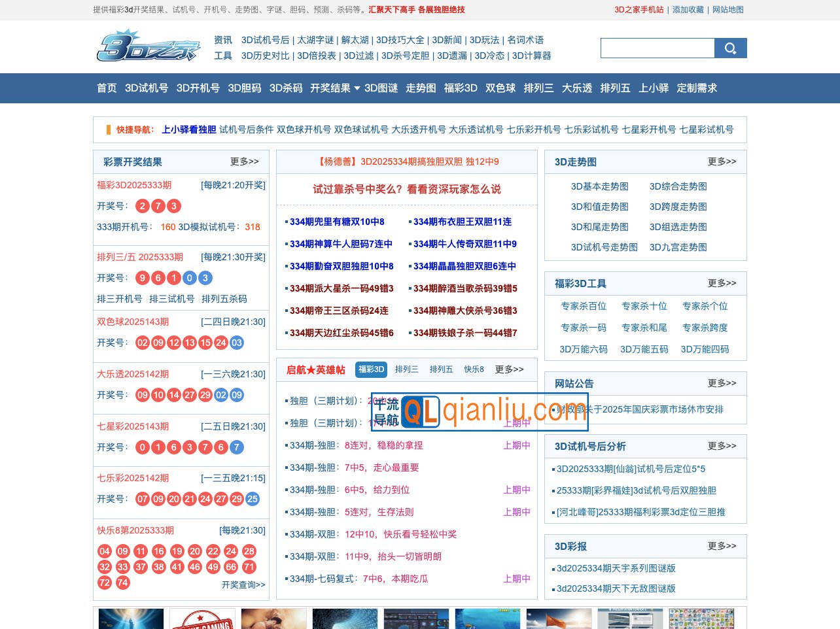The width and height of the screenshot is (840, 629).
Task: Open the 3D基本走势图 link
Action: pos(599,186)
